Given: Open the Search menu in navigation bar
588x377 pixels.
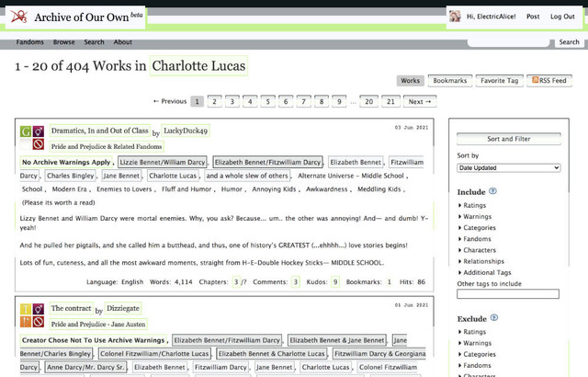Looking at the screenshot, I should point(94,42).
